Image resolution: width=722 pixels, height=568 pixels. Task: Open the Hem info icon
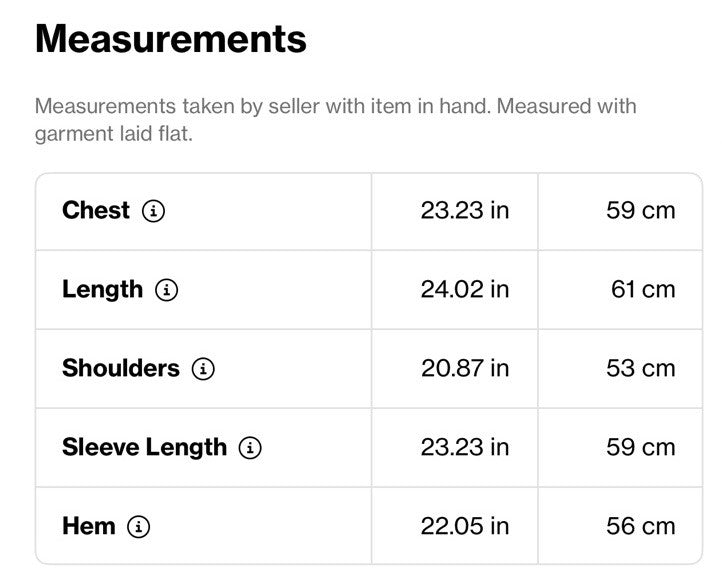139,526
